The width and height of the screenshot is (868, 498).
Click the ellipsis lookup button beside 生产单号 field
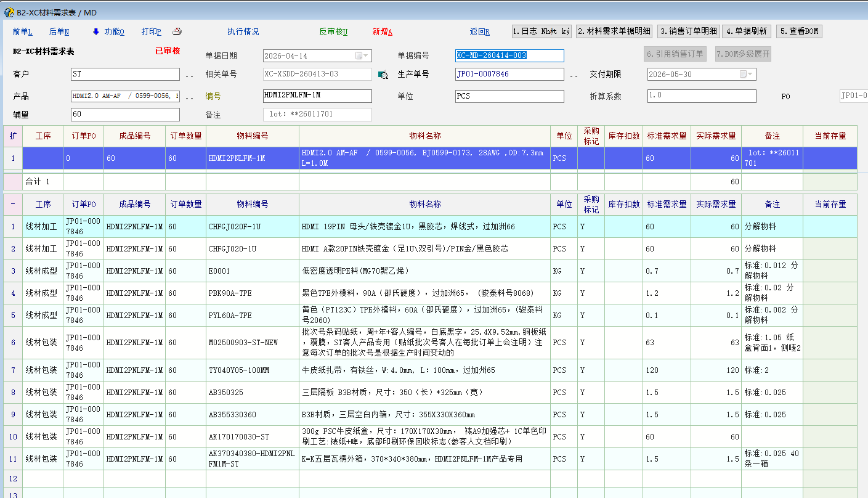click(574, 75)
